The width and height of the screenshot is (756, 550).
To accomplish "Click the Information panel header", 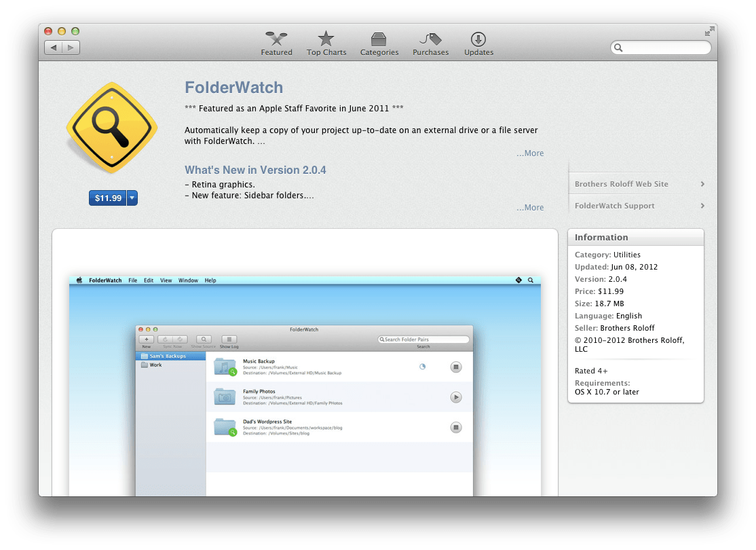I will pos(635,237).
